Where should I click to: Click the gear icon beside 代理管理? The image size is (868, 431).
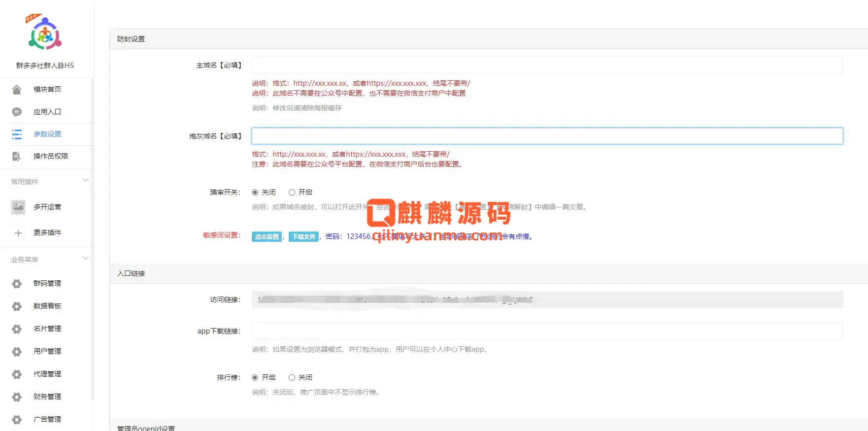tap(17, 374)
